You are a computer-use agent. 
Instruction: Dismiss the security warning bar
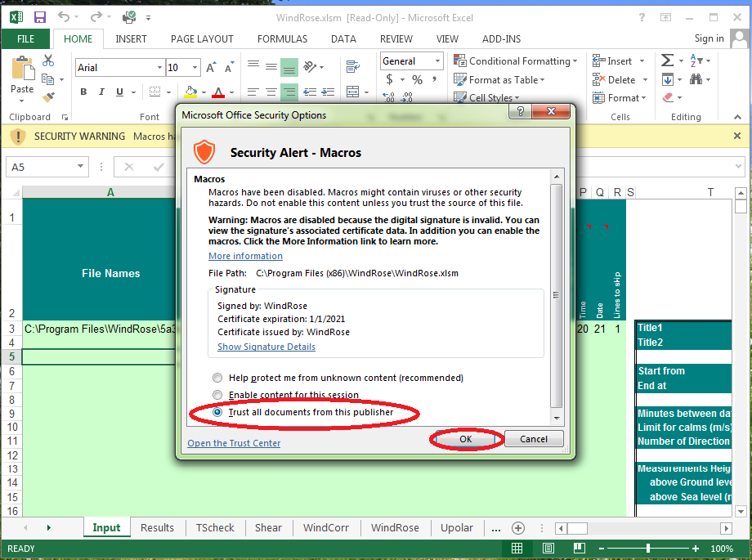click(x=737, y=136)
